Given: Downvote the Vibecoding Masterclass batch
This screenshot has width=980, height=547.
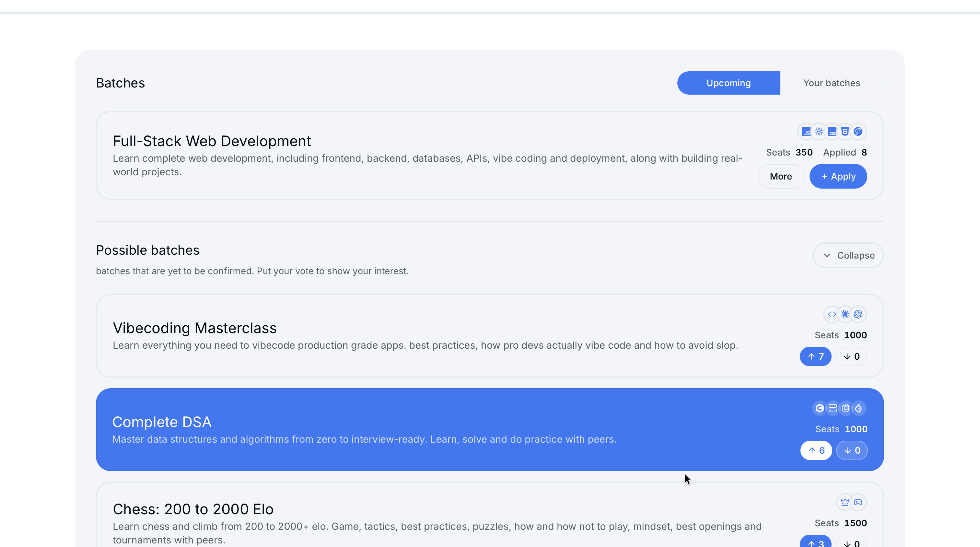Looking at the screenshot, I should (x=851, y=356).
